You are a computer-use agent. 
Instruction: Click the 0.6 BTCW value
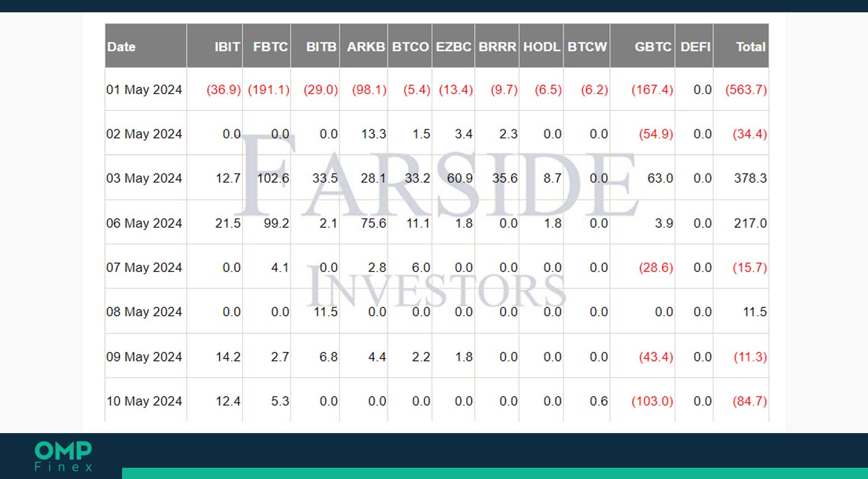coord(599,401)
